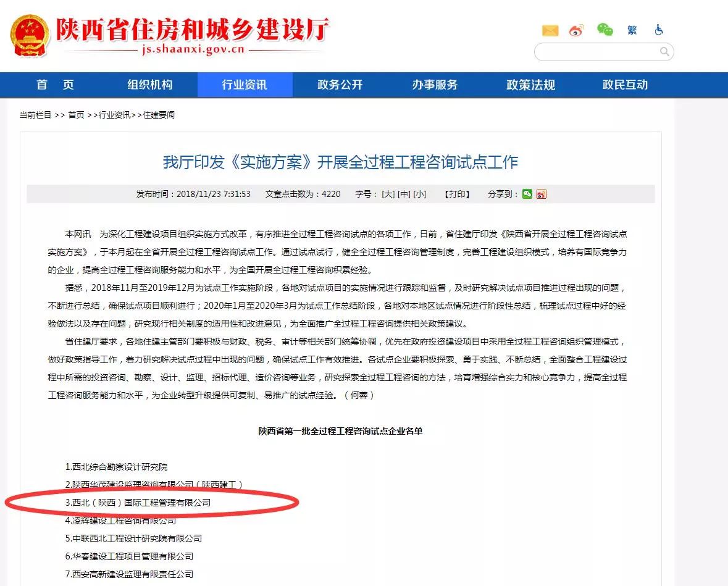
Task: Share article via red Weibo share icon
Action: (541, 194)
